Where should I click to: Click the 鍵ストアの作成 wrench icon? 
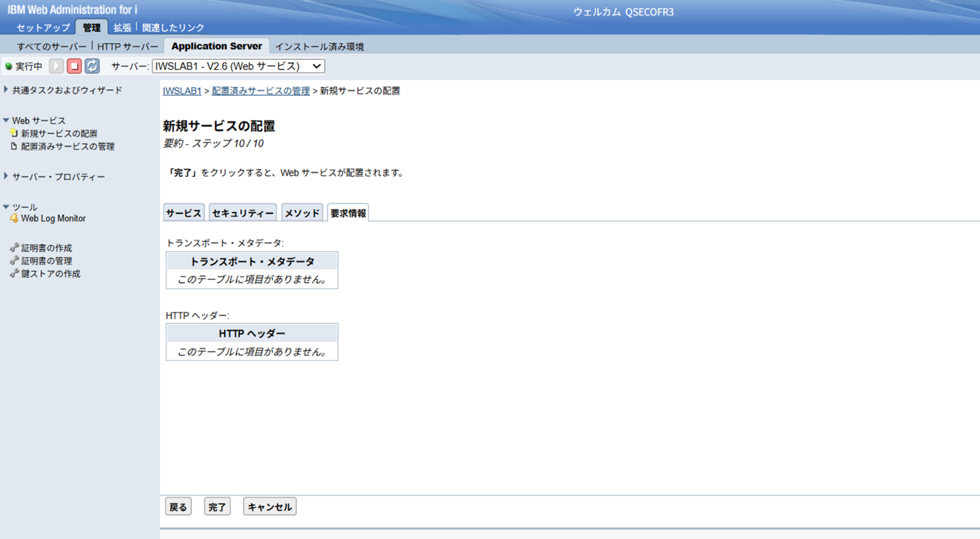coord(14,274)
